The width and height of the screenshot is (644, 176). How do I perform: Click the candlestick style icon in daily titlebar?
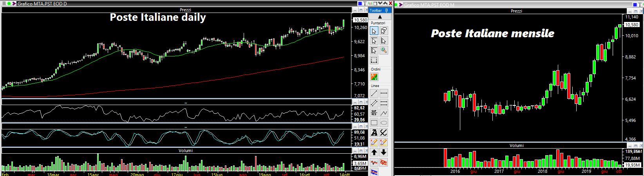370,4
